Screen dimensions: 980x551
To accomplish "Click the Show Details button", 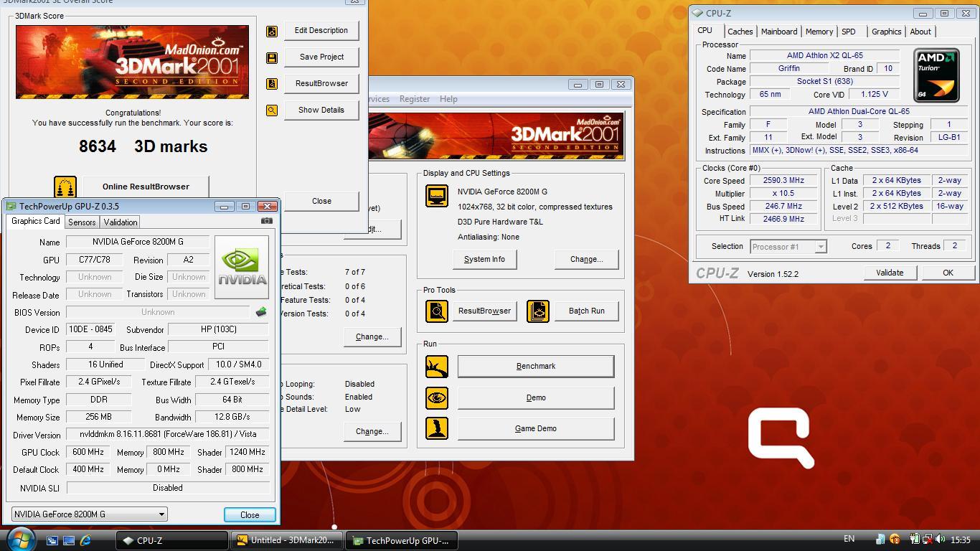I will (x=321, y=110).
